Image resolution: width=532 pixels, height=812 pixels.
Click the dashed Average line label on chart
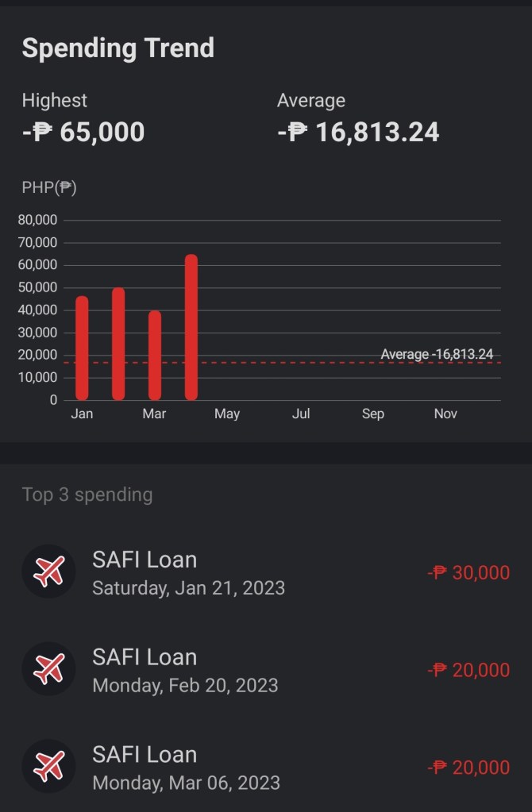click(436, 354)
